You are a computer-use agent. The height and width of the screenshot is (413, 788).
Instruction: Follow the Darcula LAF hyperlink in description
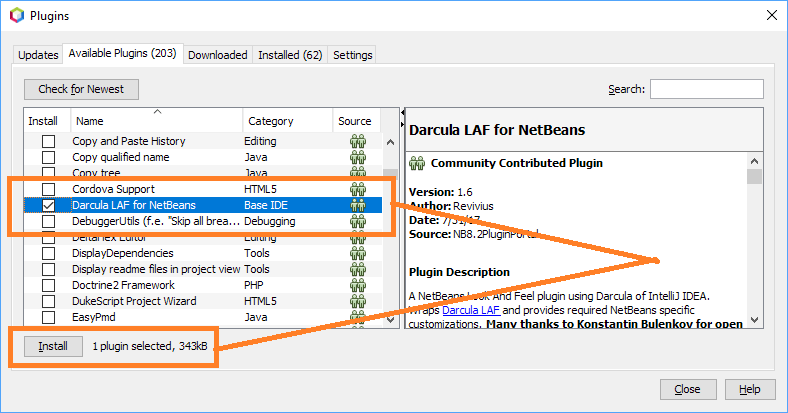pyautogui.click(x=471, y=310)
